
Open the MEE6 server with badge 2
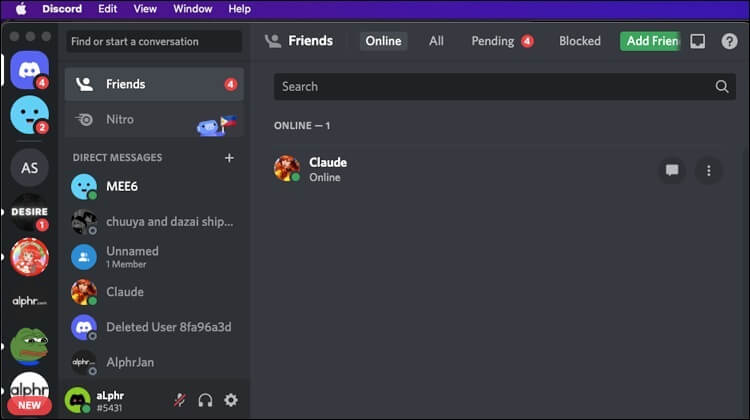click(x=30, y=115)
